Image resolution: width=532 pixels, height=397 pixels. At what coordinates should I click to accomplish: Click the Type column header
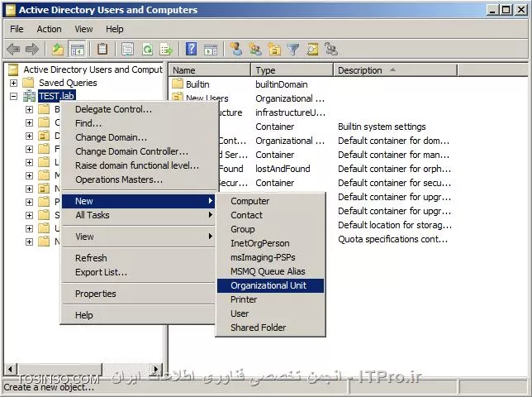[x=265, y=70]
